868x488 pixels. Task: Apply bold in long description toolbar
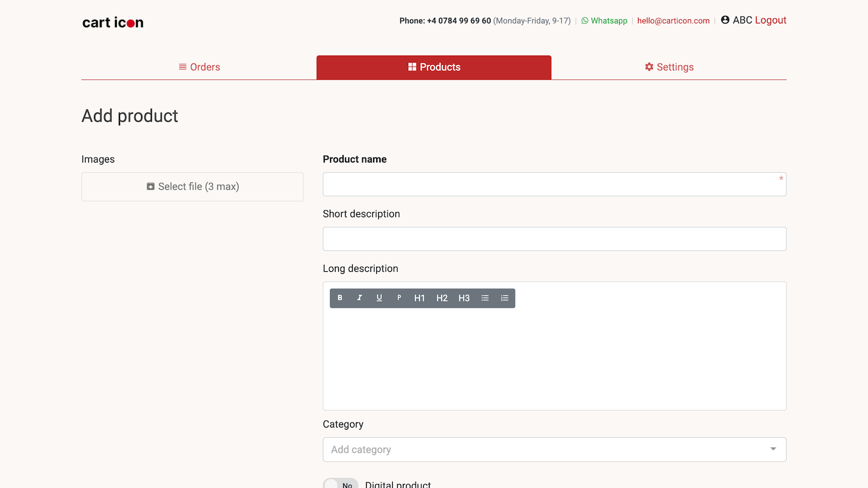click(x=340, y=298)
